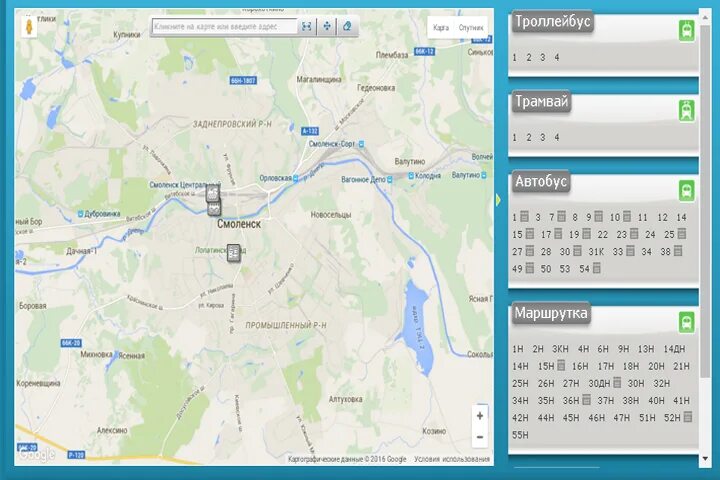720x480 pixels.
Task: Open the schedule icon next to marshrutka 15Н
Action: click(x=561, y=365)
